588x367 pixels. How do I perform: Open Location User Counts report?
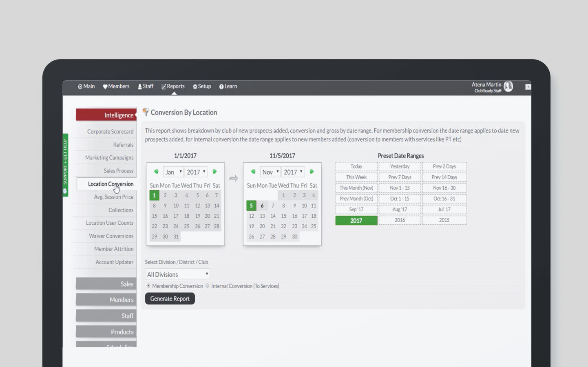(x=110, y=223)
